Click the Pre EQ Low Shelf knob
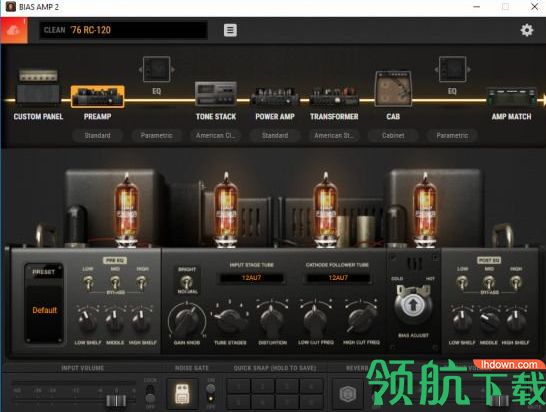546x412 pixels. 88,320
